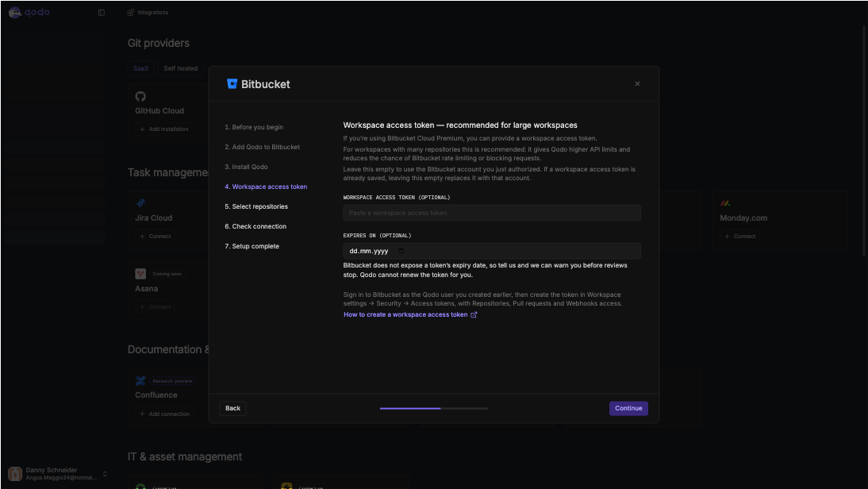The height and width of the screenshot is (489, 868).
Task: Switch to the Self hosted tab
Action: point(180,68)
